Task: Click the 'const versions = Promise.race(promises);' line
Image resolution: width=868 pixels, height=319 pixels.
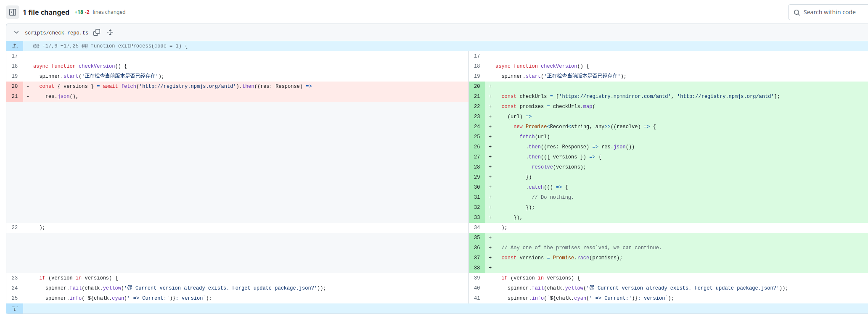Action: [677, 258]
